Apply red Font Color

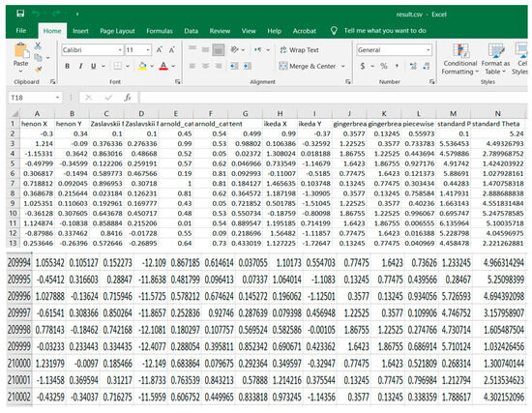163,66
